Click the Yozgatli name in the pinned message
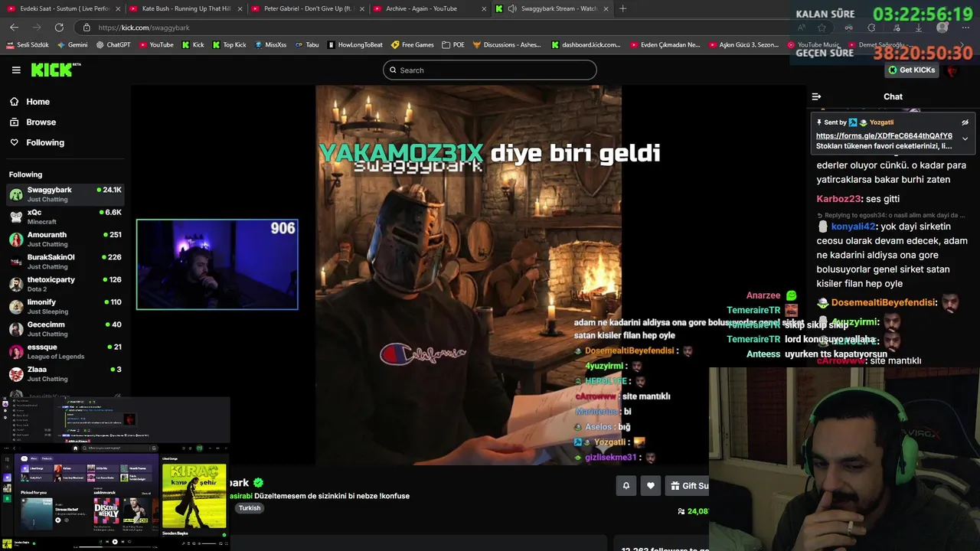Viewport: 980px width, 551px height. [881, 122]
